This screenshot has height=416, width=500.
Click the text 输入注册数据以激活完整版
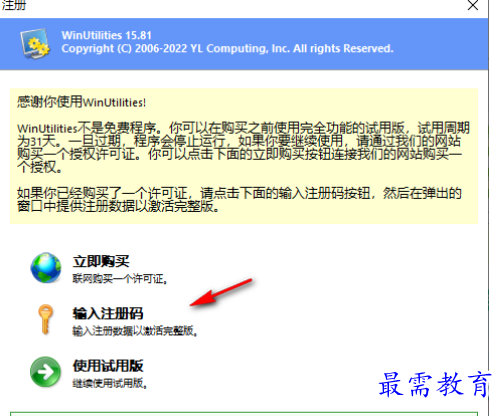tap(135, 331)
